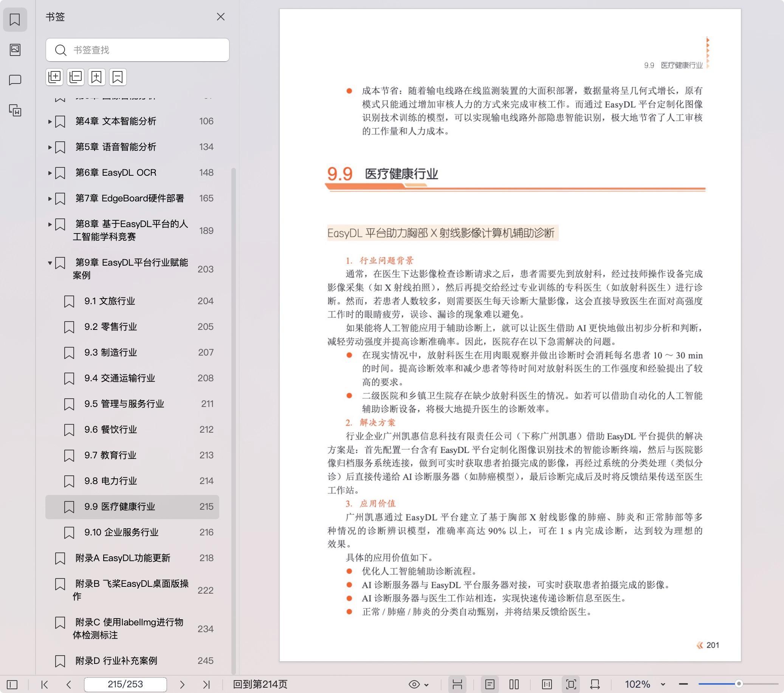The image size is (784, 693).
Task: Jump to bookmark 9.7 教育行业
Action: pyautogui.click(x=110, y=455)
